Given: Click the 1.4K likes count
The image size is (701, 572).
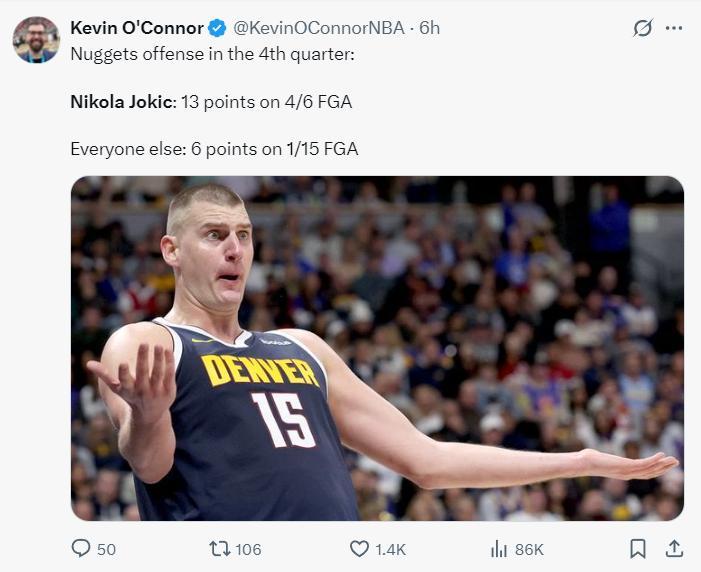Looking at the screenshot, I should pos(390,549).
